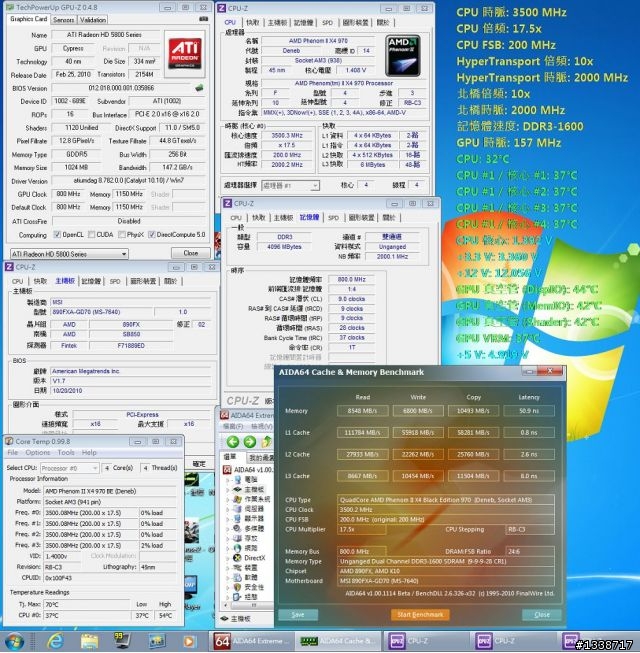Image resolution: width=640 pixels, height=653 pixels.
Task: Expand the 裝置 devices node in AIDA64 tree
Action: pos(228,568)
